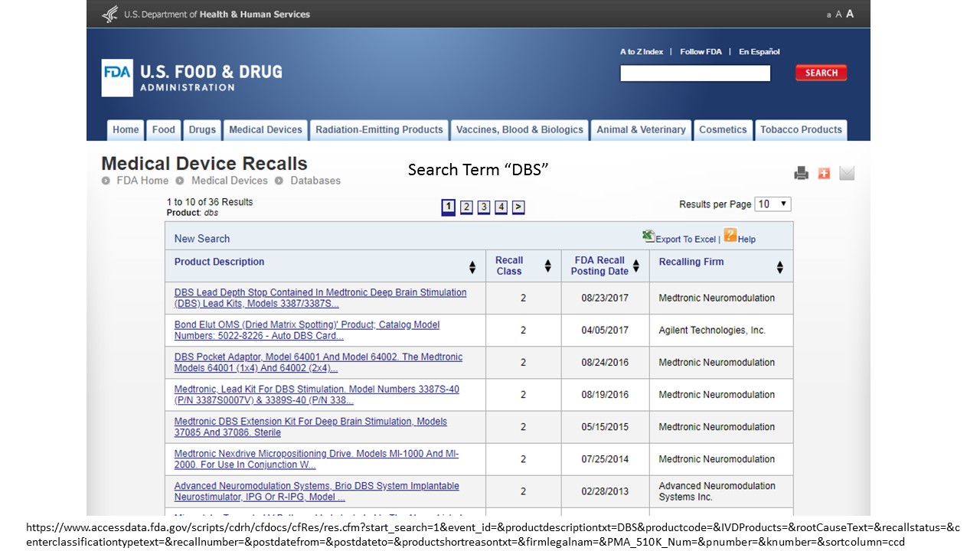This screenshot has width=980, height=551.
Task: Click FDA Home breadcrumb link
Action: pos(142,181)
